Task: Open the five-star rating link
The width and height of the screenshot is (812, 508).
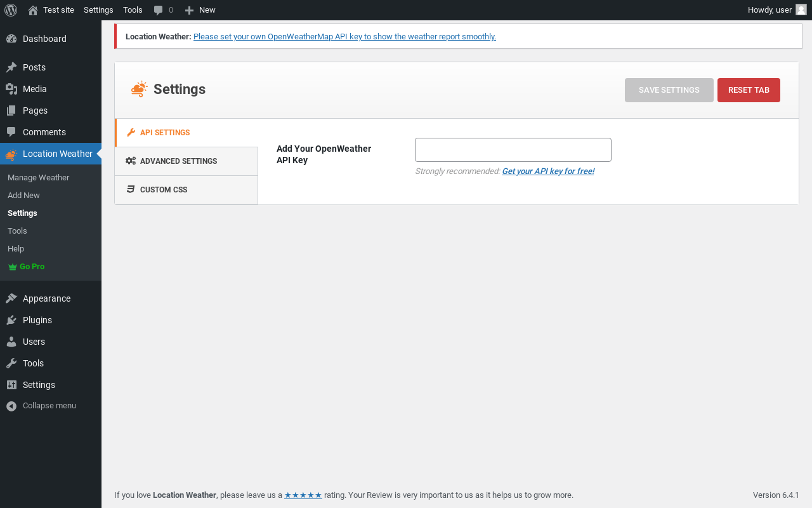Action: [303, 495]
